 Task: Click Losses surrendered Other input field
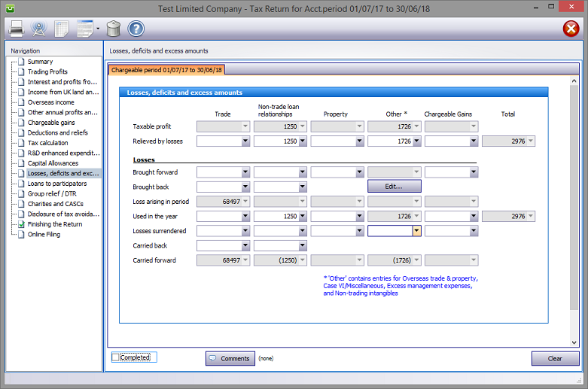tap(390, 231)
